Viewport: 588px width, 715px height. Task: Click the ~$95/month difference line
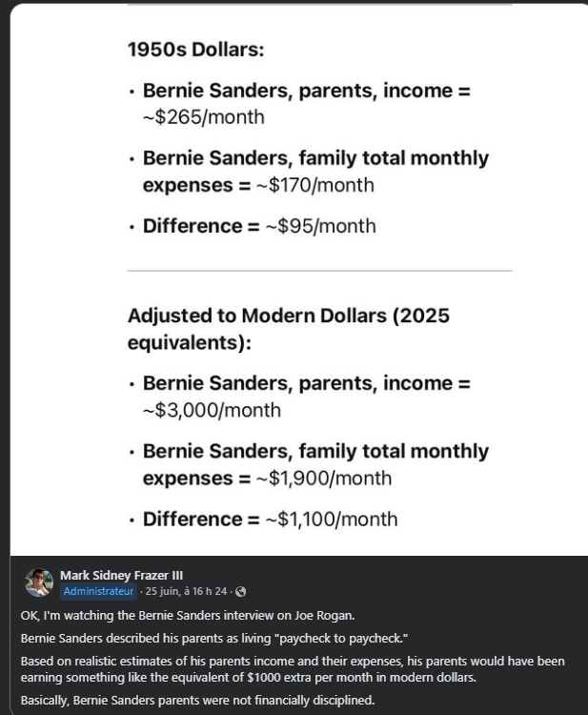pos(259,226)
